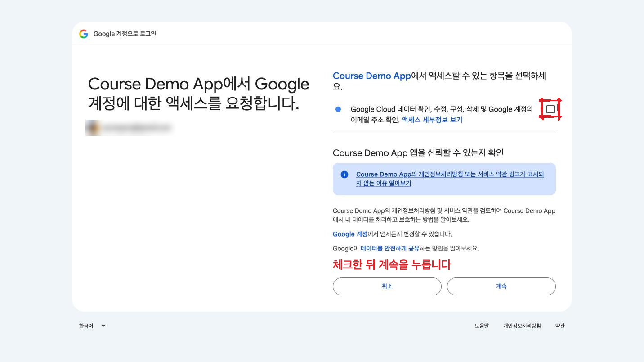Open the Google 계정 link
Screen dimensions: 644x362
tap(350, 234)
